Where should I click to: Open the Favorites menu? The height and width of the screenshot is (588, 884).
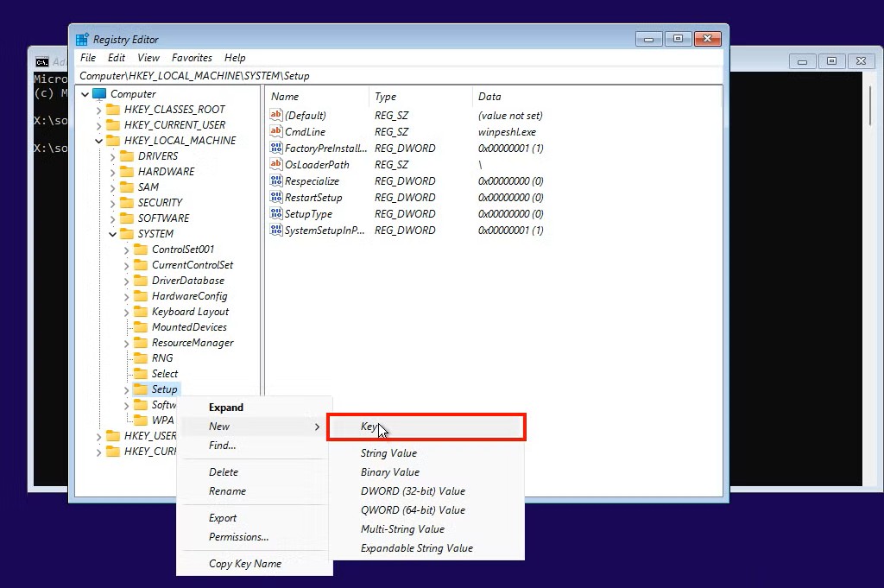(x=192, y=58)
